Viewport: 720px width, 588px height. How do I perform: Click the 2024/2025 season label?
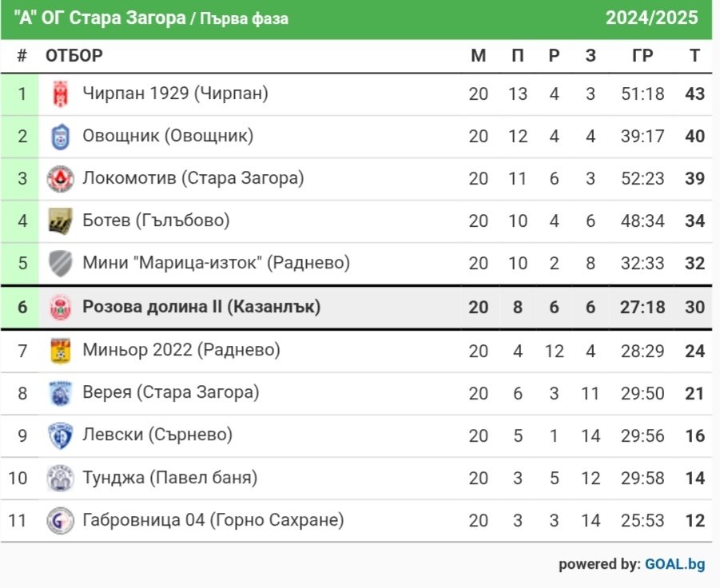tap(651, 18)
